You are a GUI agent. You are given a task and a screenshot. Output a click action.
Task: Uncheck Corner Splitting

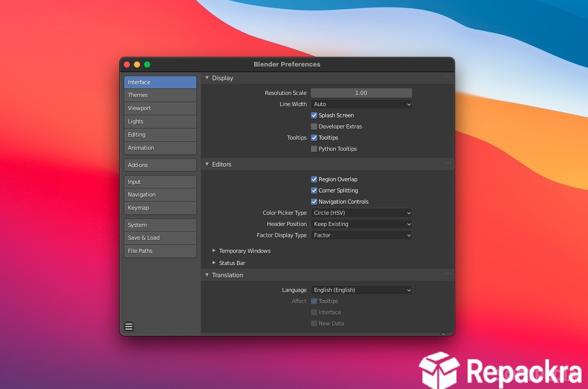[314, 190]
